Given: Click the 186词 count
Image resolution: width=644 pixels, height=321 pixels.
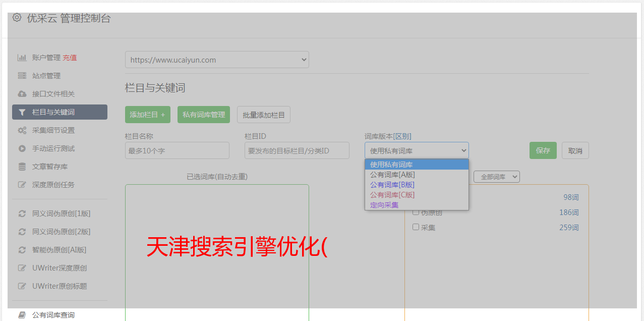Looking at the screenshot, I should [569, 212].
